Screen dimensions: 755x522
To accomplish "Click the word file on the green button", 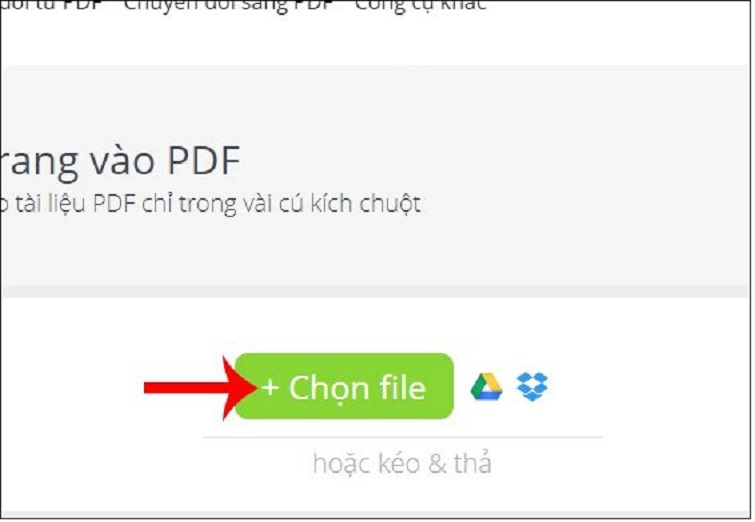I will point(403,388).
